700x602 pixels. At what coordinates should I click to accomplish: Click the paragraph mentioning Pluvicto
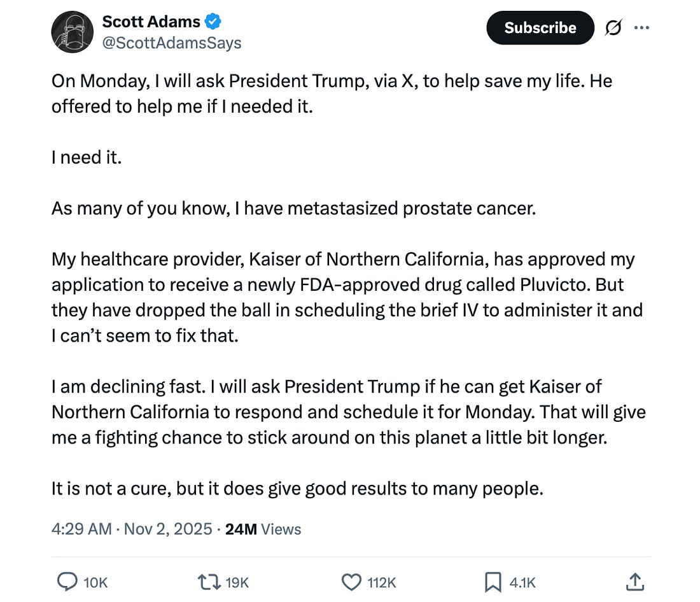pos(347,297)
